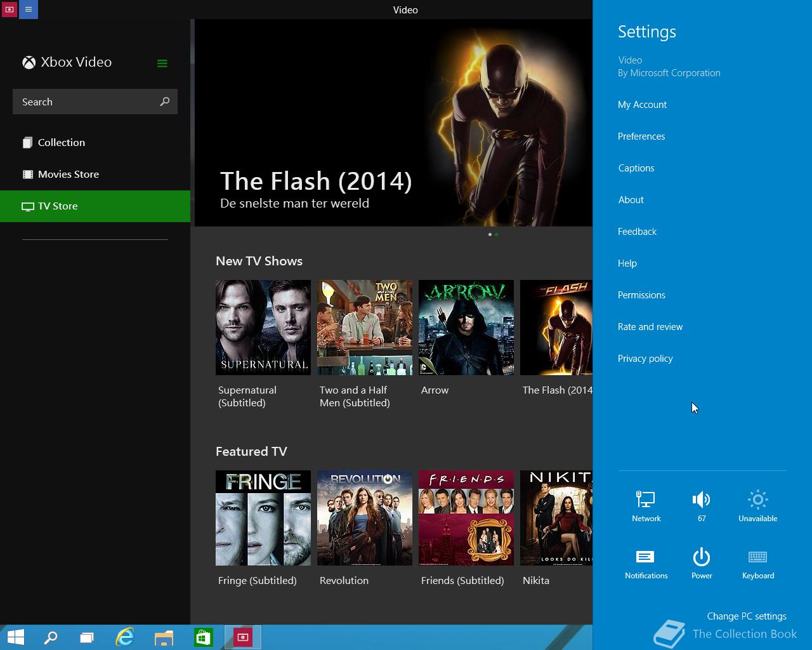Open the Xbox Video hamburger menu
Screen dimensions: 812x650
coord(162,63)
